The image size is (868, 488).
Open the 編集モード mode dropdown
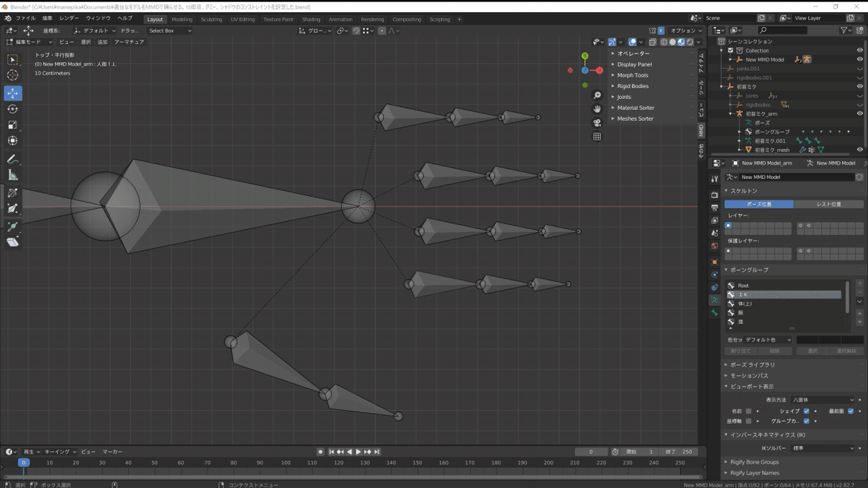(30, 42)
